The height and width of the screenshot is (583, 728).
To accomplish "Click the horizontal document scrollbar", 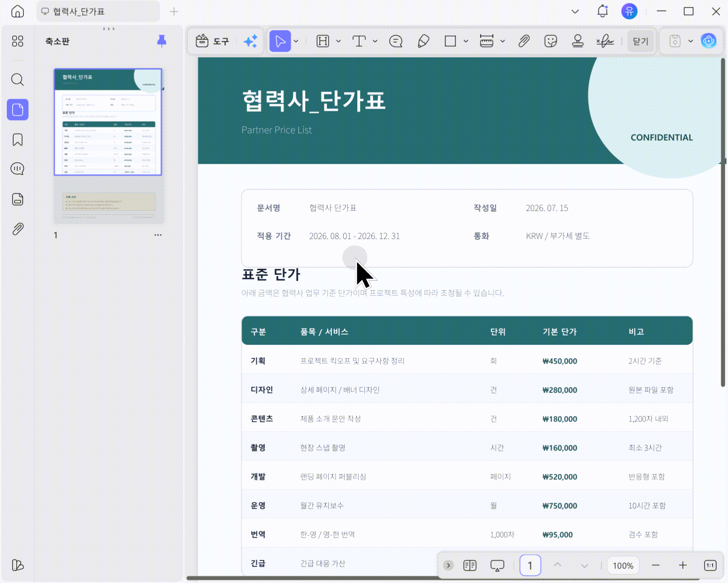I will click(312, 578).
